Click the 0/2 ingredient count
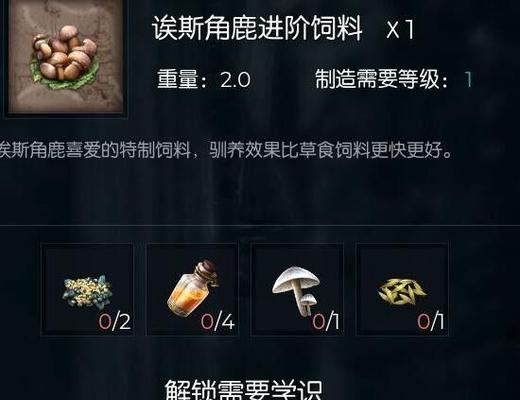The image size is (520, 400). click(114, 322)
